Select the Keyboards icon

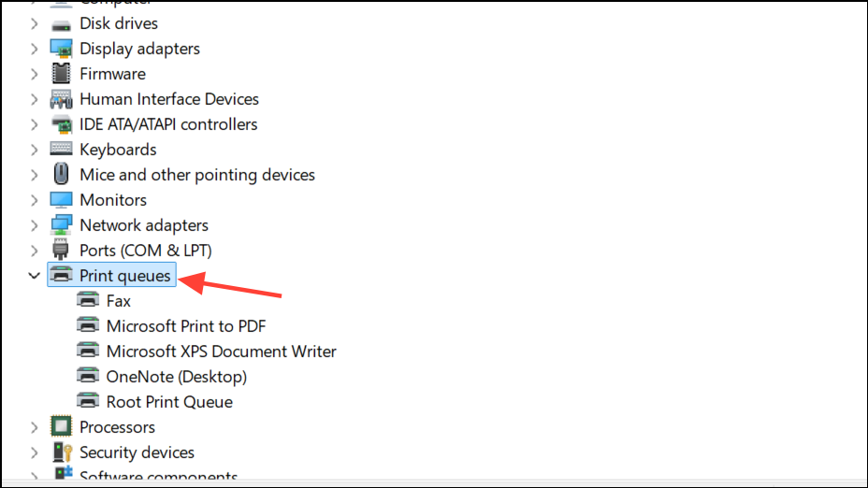click(61, 150)
